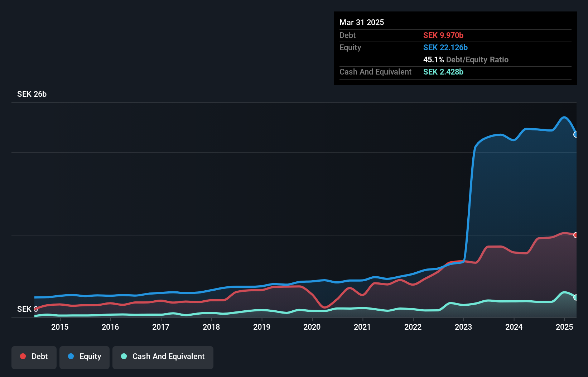The image size is (588, 377).
Task: Click the 2024 x-axis label
Action: [x=514, y=327]
